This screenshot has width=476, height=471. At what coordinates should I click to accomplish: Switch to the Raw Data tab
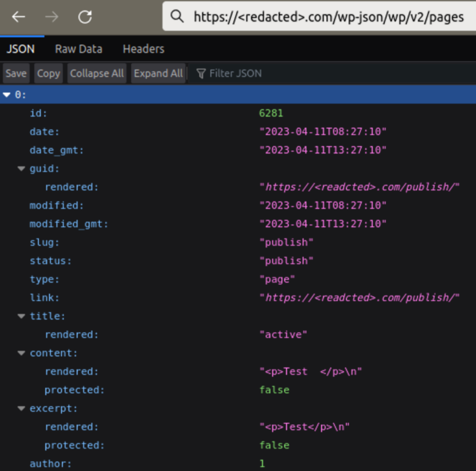[78, 49]
